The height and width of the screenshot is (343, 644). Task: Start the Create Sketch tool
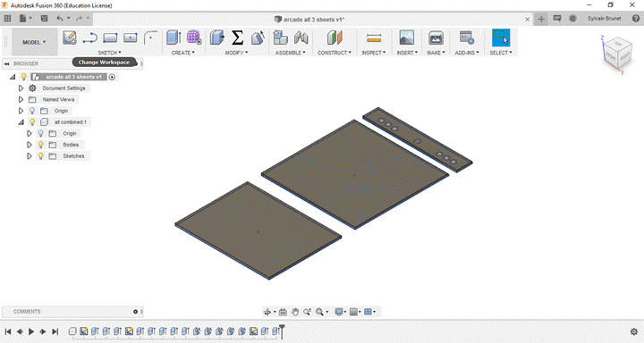(70, 38)
